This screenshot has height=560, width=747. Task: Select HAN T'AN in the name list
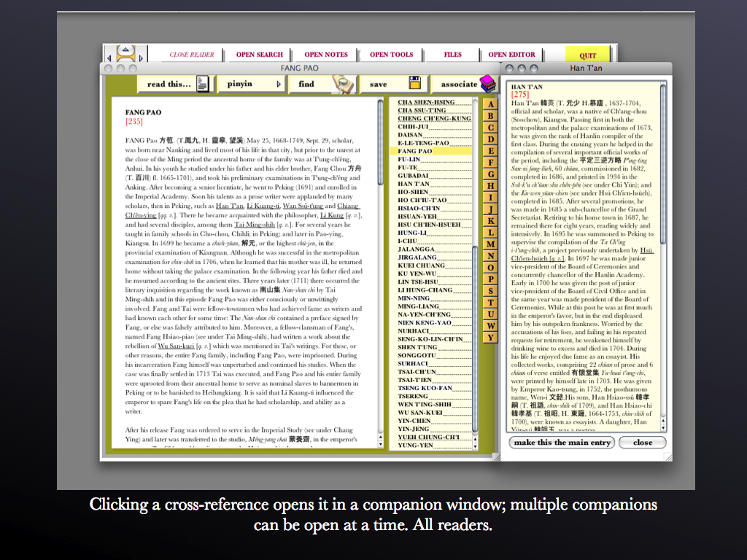pos(414,184)
